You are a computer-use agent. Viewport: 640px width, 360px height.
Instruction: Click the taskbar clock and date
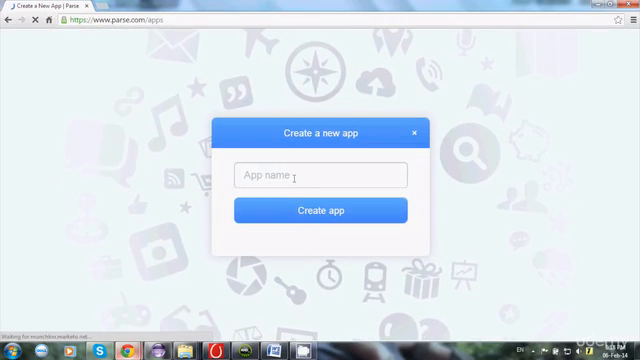pos(614,351)
